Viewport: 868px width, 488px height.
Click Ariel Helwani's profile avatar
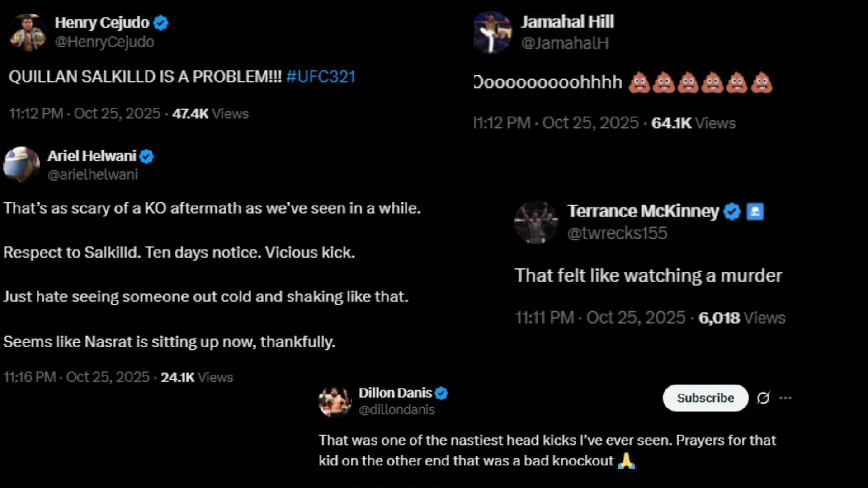point(22,165)
